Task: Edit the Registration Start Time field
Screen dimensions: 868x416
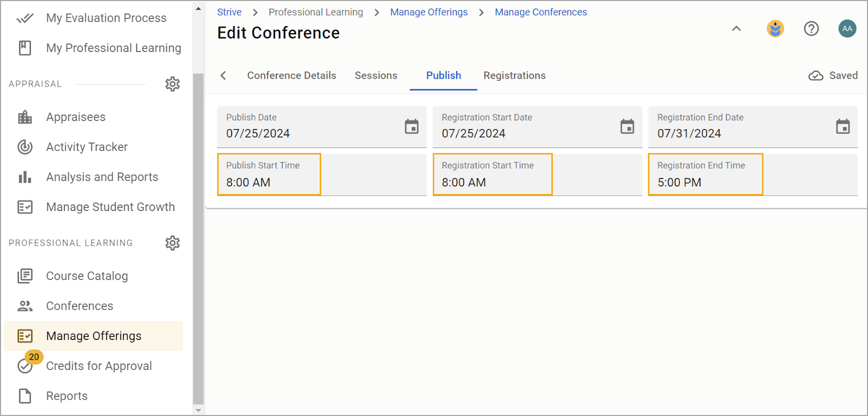Action: (537, 175)
